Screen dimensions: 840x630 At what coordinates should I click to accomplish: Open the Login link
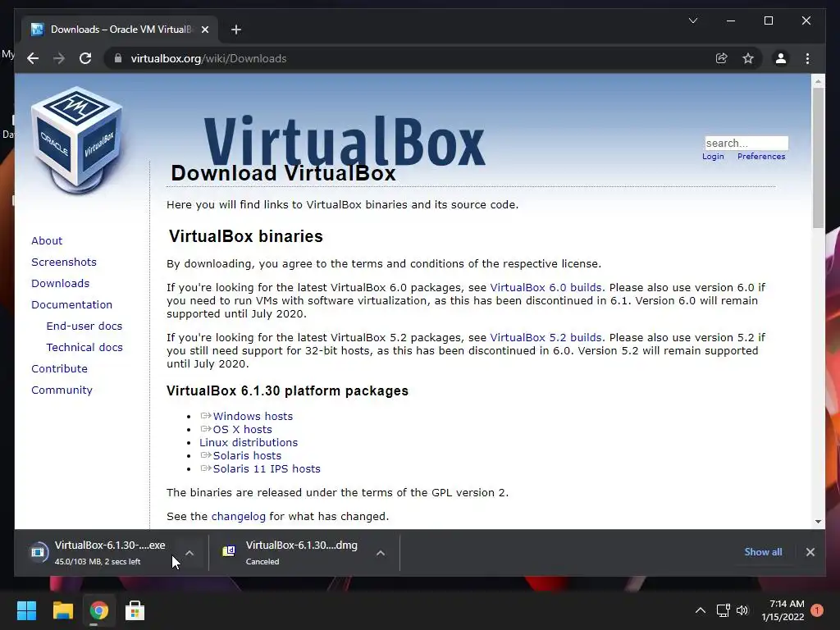pos(713,157)
